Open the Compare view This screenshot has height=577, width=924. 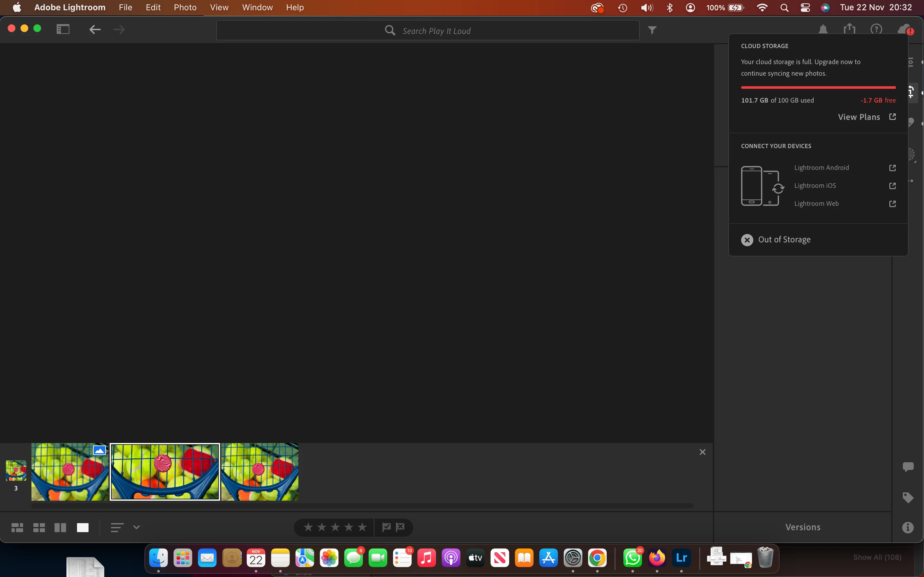click(x=60, y=527)
